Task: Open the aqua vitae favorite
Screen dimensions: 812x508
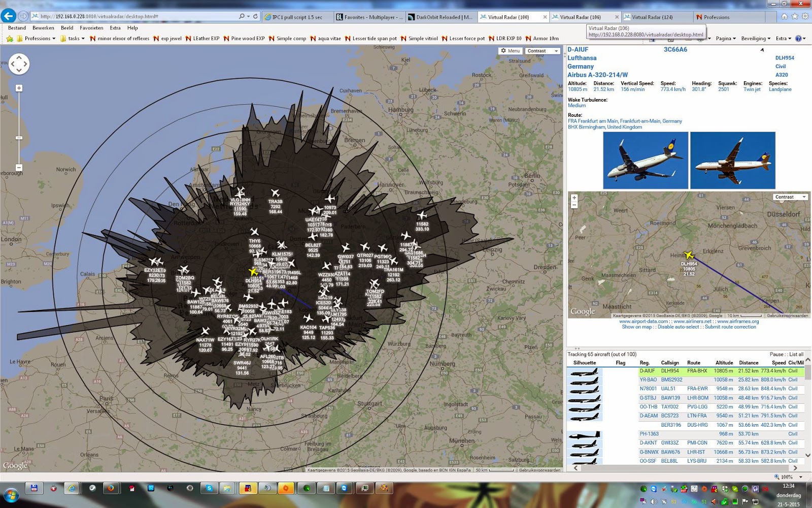Action: 325,39
